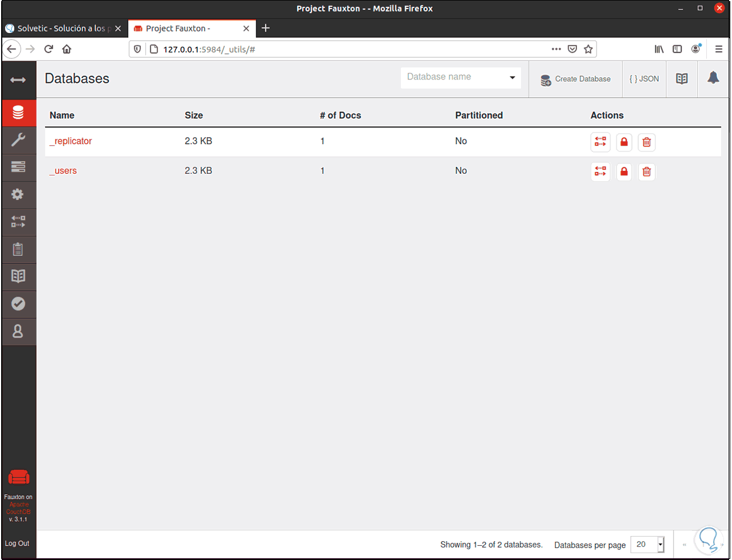
Task: Open the Firefox hamburger menu
Action: click(x=719, y=49)
